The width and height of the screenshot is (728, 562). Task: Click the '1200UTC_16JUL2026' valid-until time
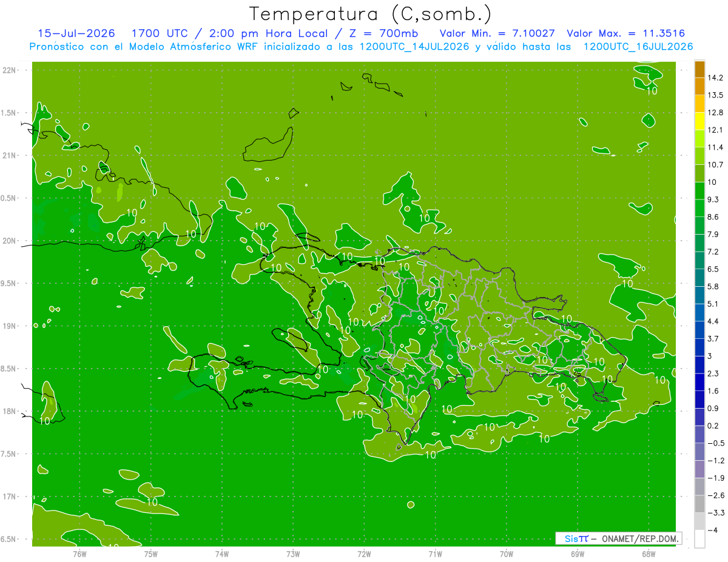point(638,47)
